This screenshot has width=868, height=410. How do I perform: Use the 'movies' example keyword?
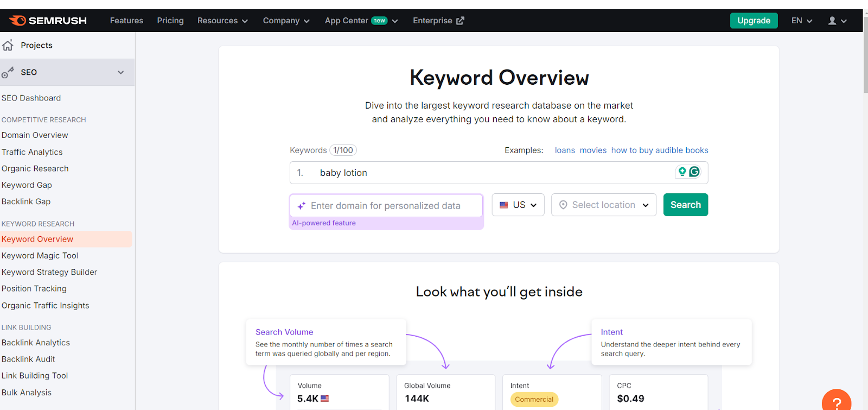coord(593,150)
